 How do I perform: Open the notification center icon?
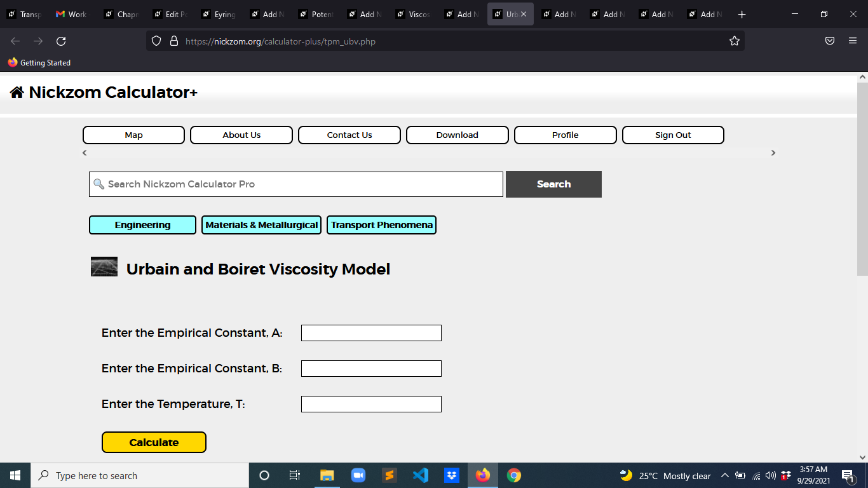848,475
